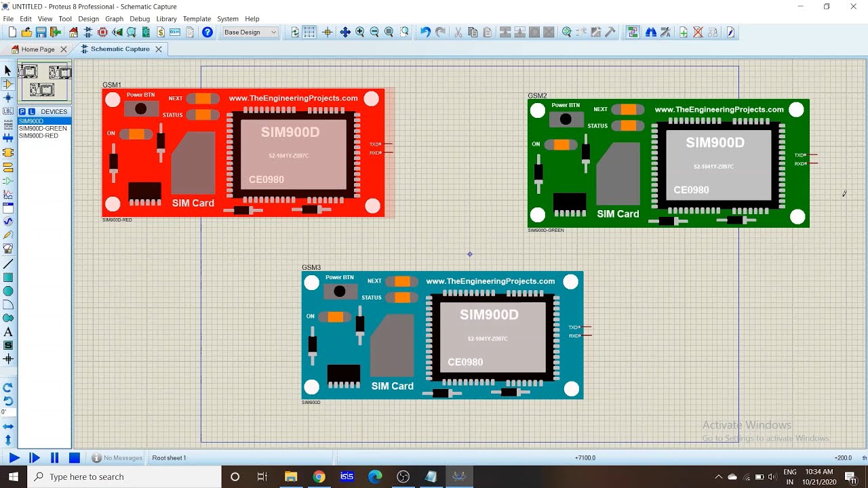Open the File menu

pyautogui.click(x=8, y=19)
